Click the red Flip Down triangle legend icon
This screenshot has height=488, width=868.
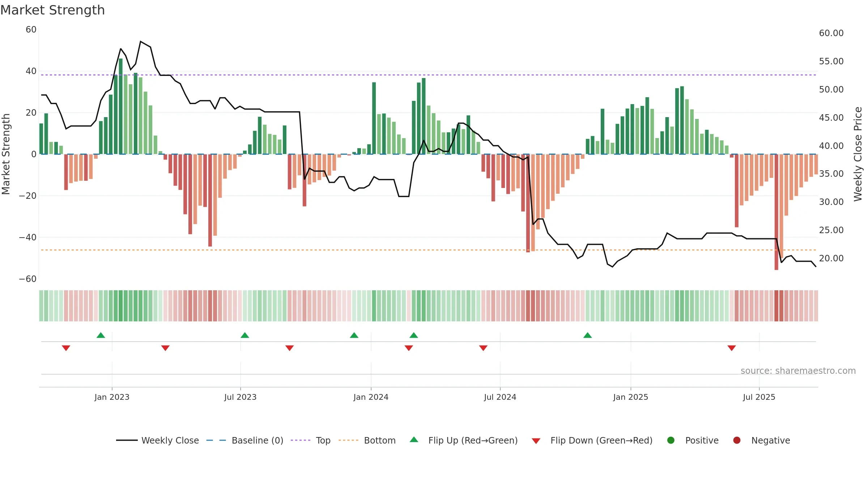coord(536,441)
